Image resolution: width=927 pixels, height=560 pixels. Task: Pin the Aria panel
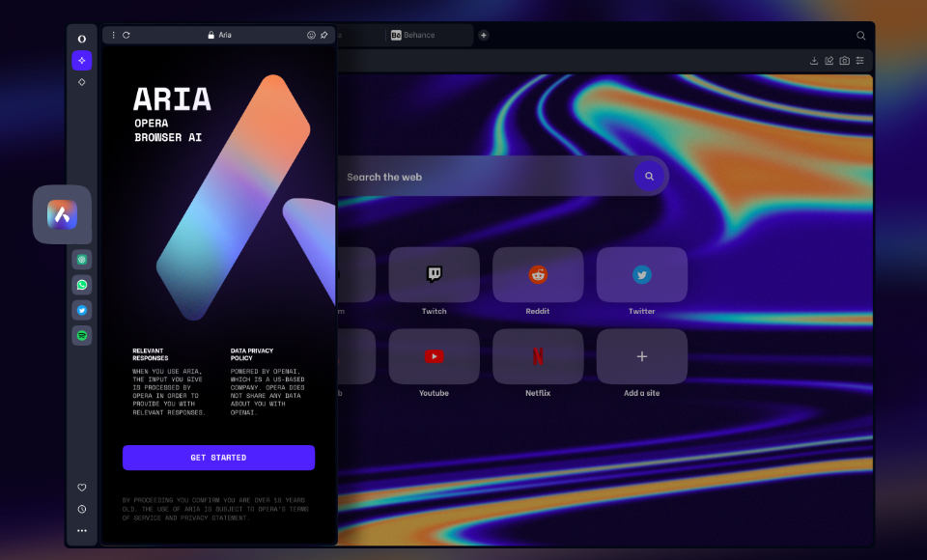tap(323, 34)
